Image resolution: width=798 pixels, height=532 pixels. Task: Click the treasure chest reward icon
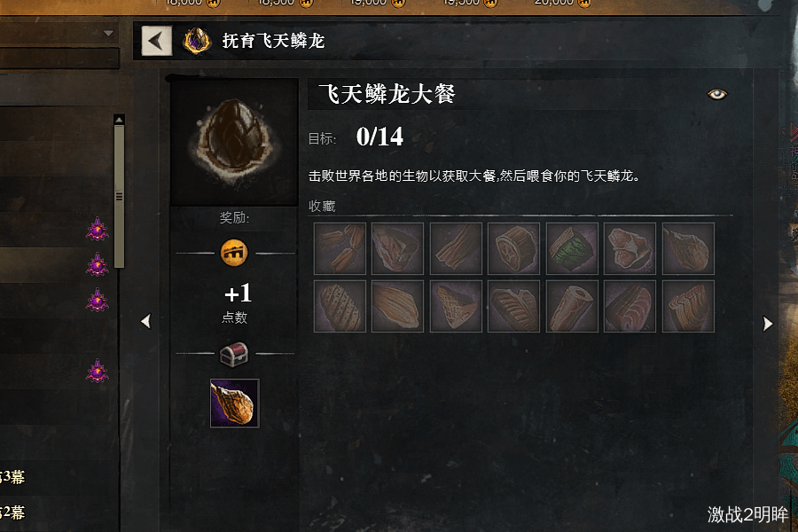234,354
